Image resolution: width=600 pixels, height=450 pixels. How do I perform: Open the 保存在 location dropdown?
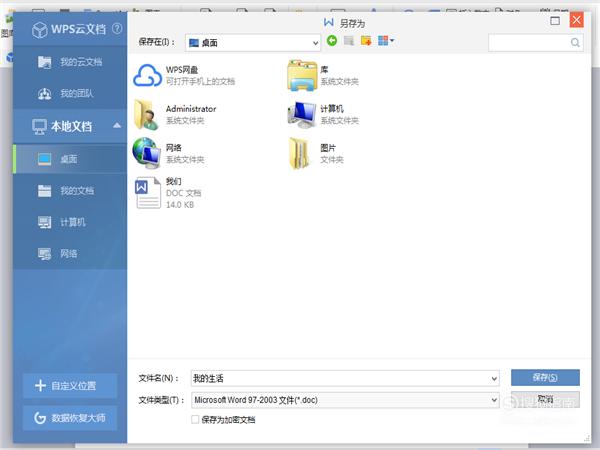pyautogui.click(x=253, y=42)
